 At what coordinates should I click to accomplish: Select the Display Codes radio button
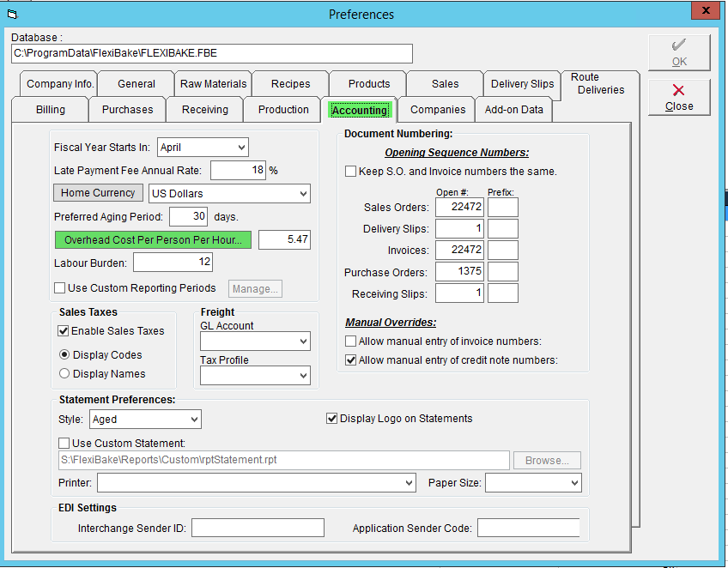[x=64, y=354]
